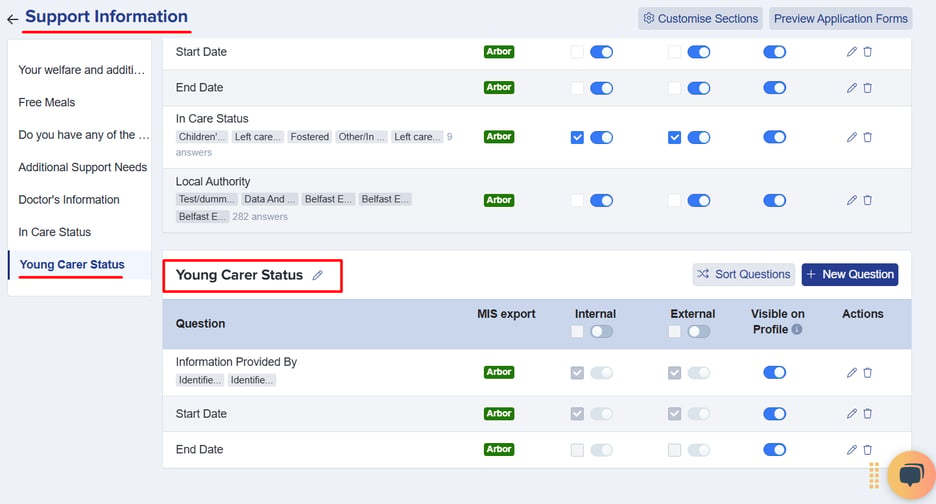This screenshot has height=504, width=936.
Task: Click the Arbor badge on In Care Status row
Action: (499, 137)
